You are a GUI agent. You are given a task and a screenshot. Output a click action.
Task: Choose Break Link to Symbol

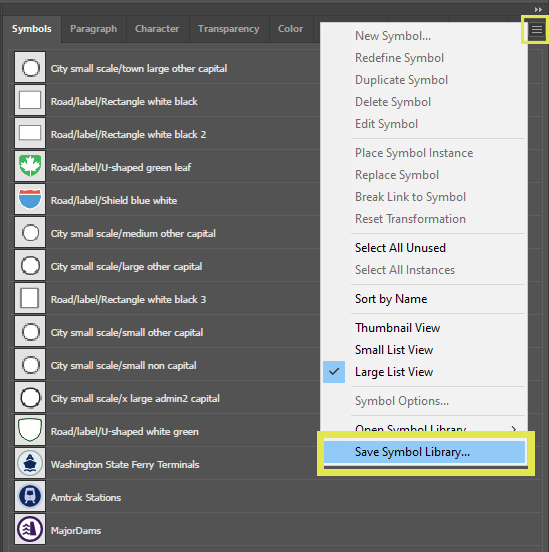(x=424, y=197)
